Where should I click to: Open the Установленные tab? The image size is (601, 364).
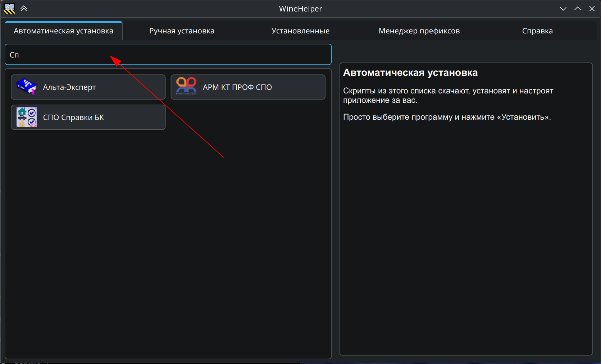pyautogui.click(x=300, y=31)
